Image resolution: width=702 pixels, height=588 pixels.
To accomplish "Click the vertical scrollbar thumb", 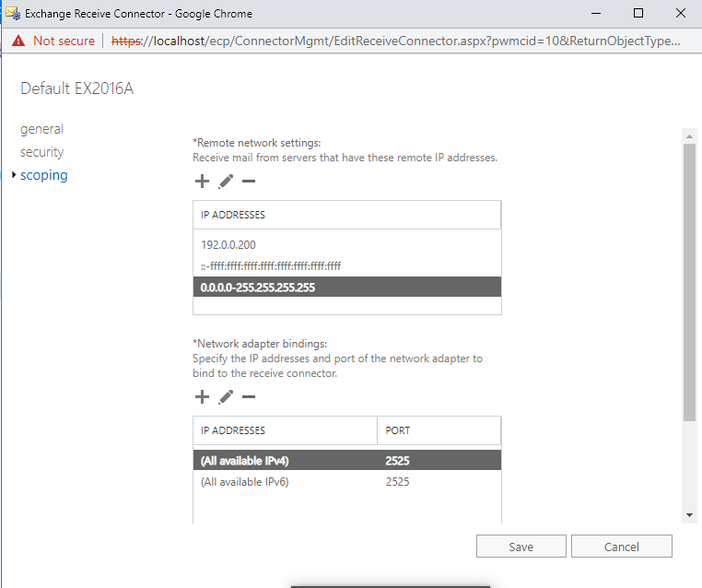I will click(689, 282).
